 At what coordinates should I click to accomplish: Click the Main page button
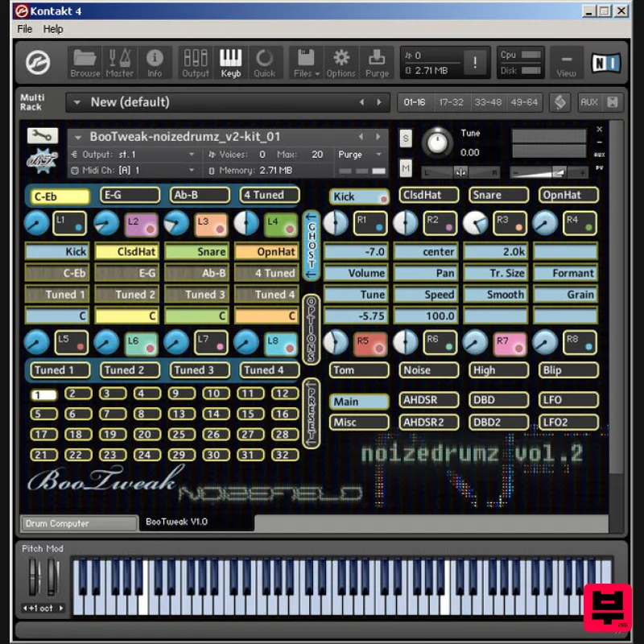pos(359,402)
